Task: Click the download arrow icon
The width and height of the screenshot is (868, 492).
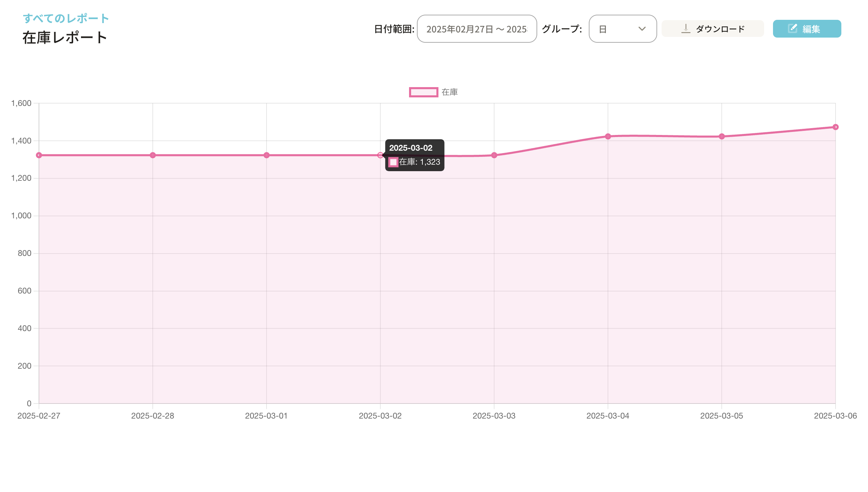Action: point(686,29)
